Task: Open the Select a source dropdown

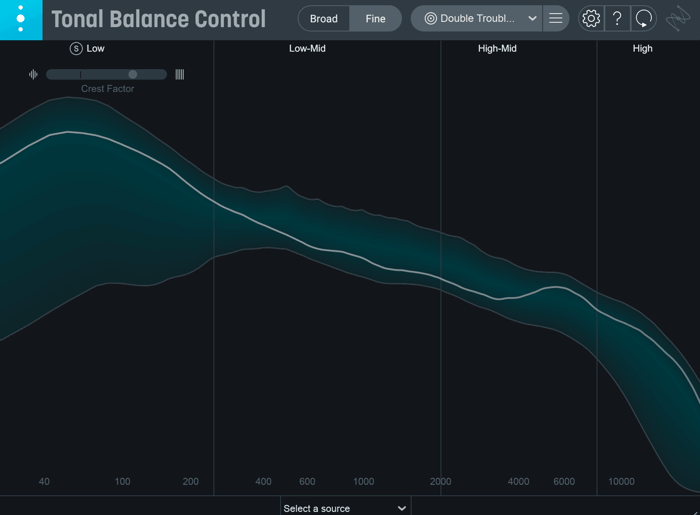Action: 345,508
